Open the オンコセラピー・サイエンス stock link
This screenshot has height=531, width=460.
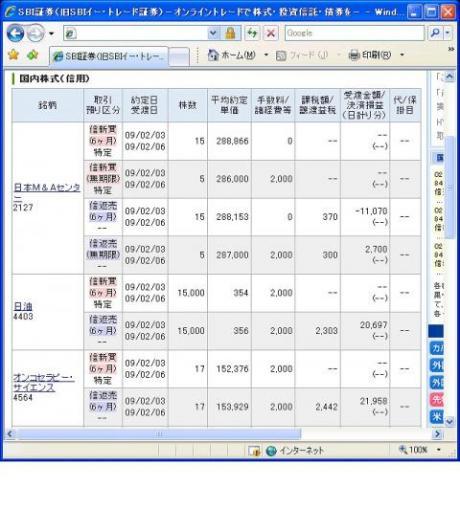(44, 382)
